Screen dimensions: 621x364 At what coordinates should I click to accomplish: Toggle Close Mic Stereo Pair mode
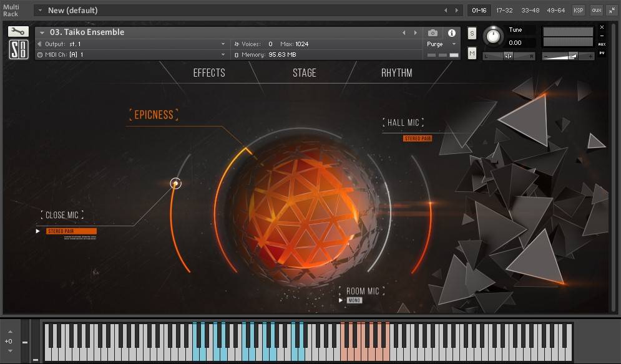(x=71, y=231)
